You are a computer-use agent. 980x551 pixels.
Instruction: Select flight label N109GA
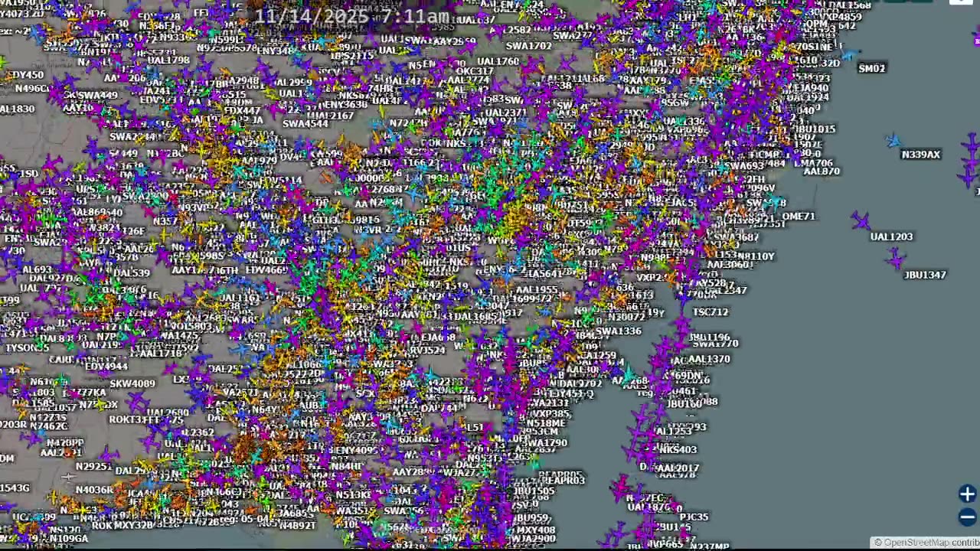[x=68, y=539]
